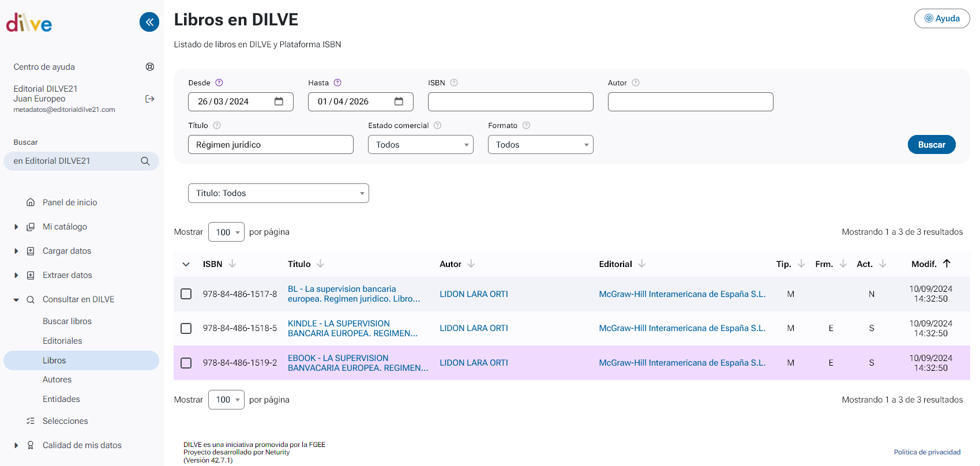This screenshot has width=980, height=466.
Task: Click the search magnifier in Buscar box
Action: point(145,161)
